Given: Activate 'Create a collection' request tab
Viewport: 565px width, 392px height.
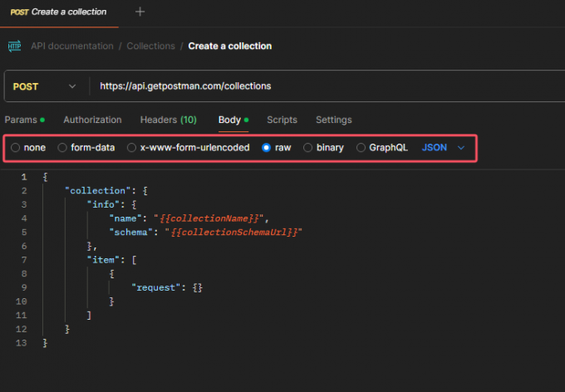Looking at the screenshot, I should pyautogui.click(x=59, y=12).
